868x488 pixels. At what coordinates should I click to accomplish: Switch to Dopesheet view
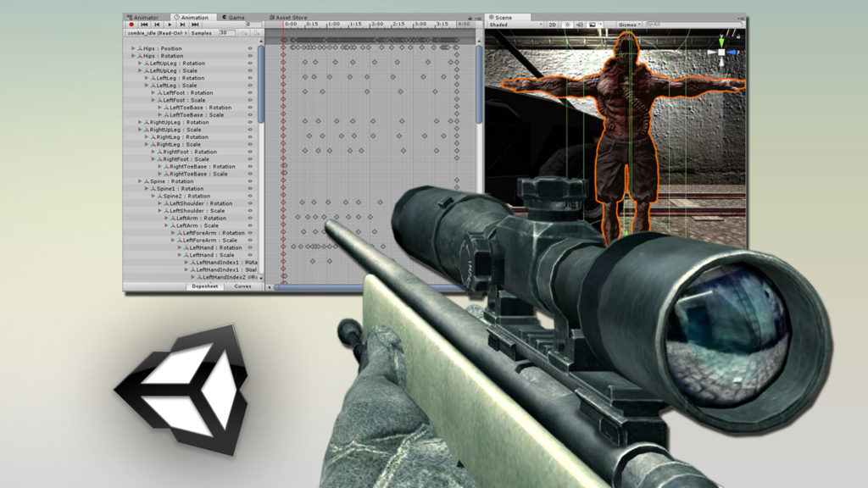pos(205,286)
